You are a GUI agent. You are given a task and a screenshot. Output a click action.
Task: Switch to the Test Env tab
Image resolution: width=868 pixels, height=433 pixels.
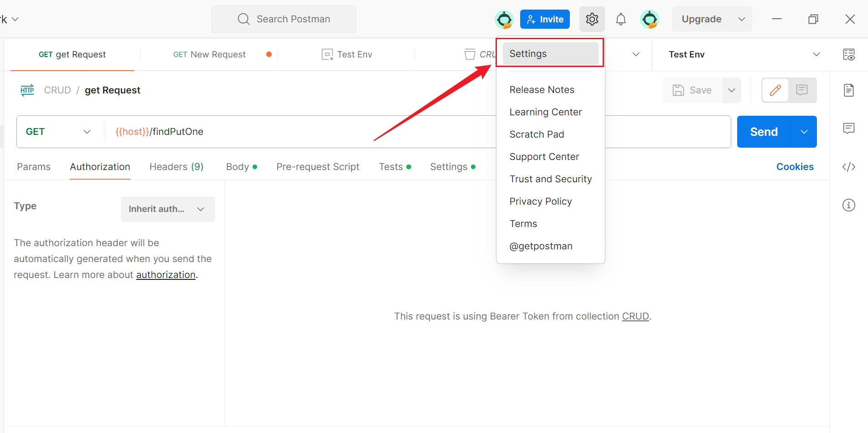click(x=347, y=55)
